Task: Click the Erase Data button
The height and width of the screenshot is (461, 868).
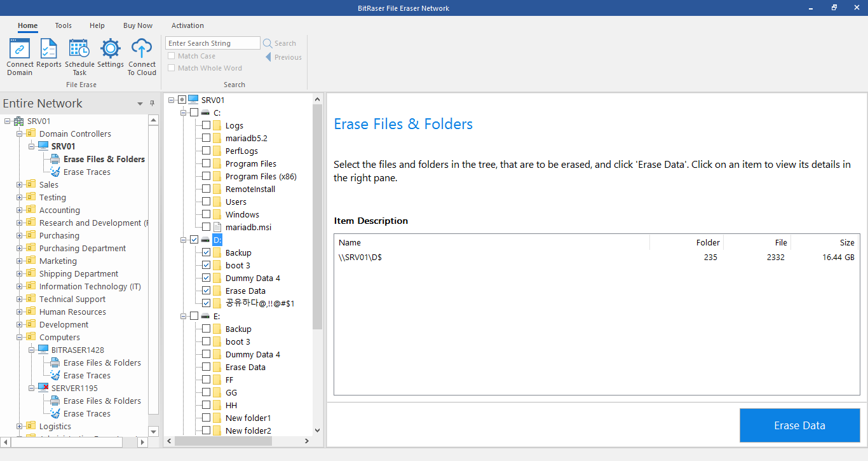Action: (x=799, y=425)
